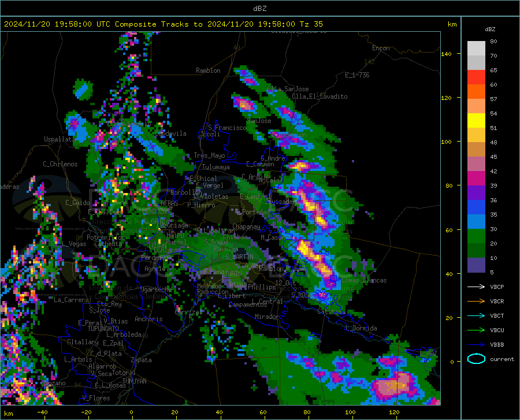
Task: Click the Anchoris place label
Action: pyautogui.click(x=148, y=319)
